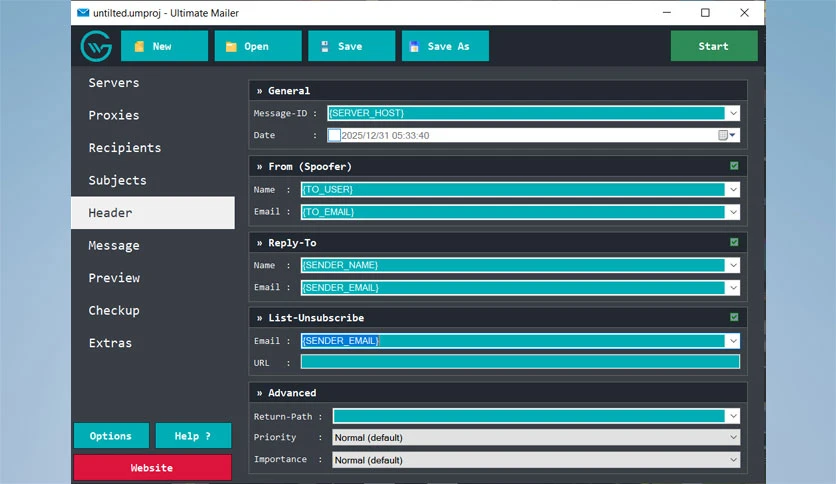Go to the Preview section
This screenshot has width=836, height=484.
pyautogui.click(x=114, y=278)
